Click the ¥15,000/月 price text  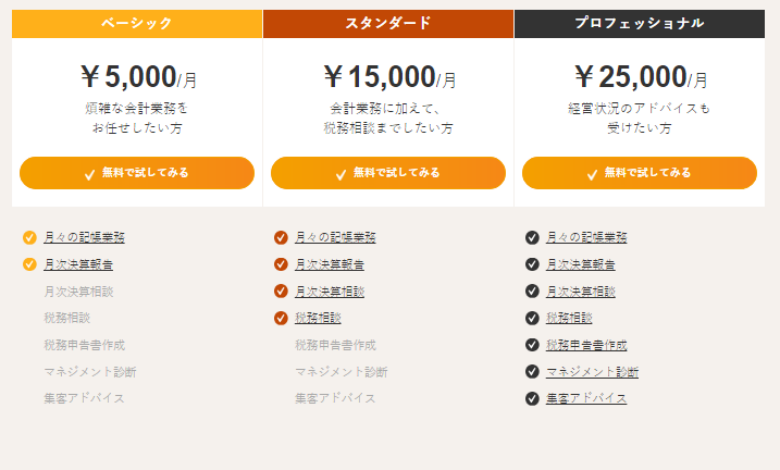coord(390,77)
